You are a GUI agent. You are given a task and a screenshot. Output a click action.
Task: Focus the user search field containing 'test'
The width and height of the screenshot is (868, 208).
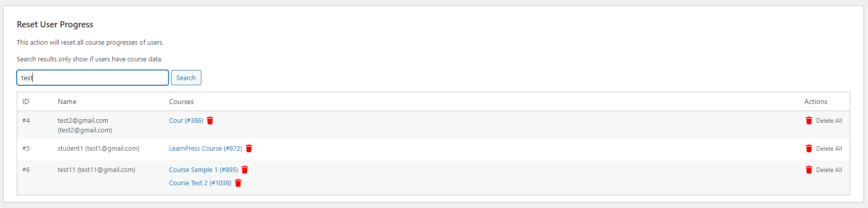[93, 78]
